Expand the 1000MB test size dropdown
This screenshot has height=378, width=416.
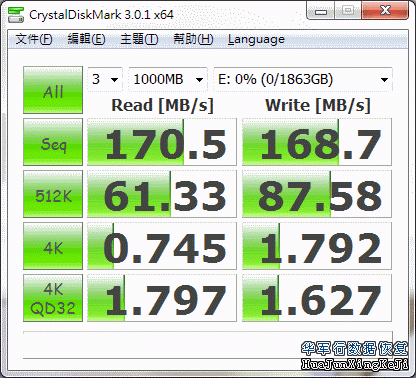click(x=168, y=79)
